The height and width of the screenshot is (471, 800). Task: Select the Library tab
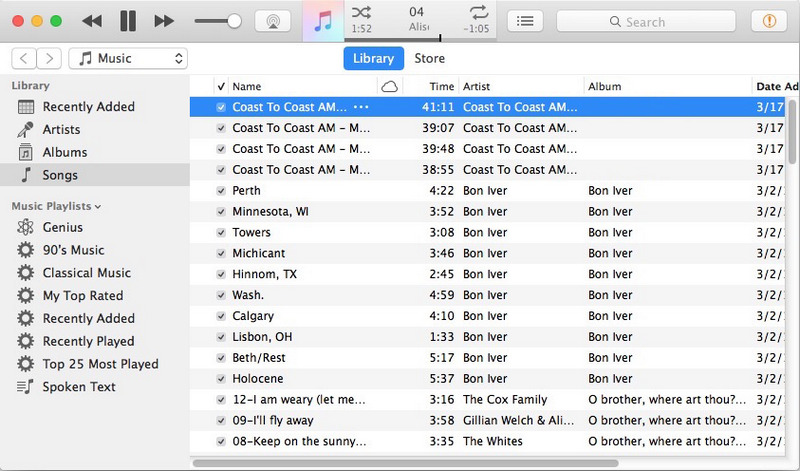point(373,59)
